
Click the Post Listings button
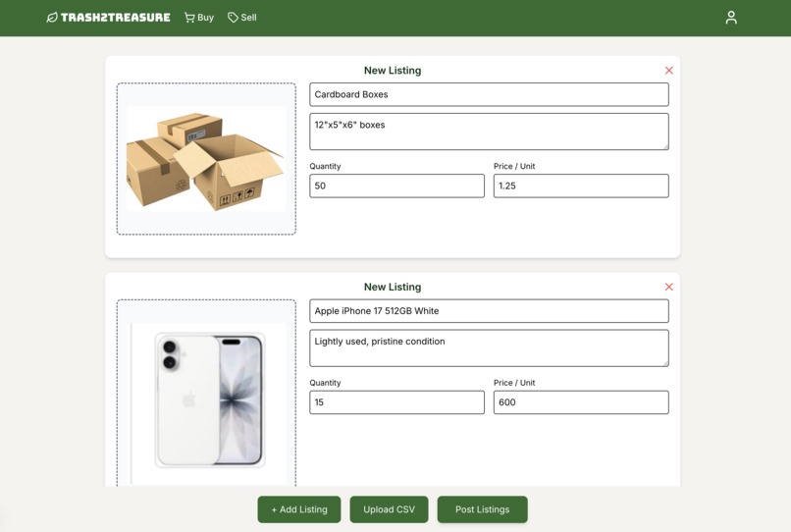[482, 509]
